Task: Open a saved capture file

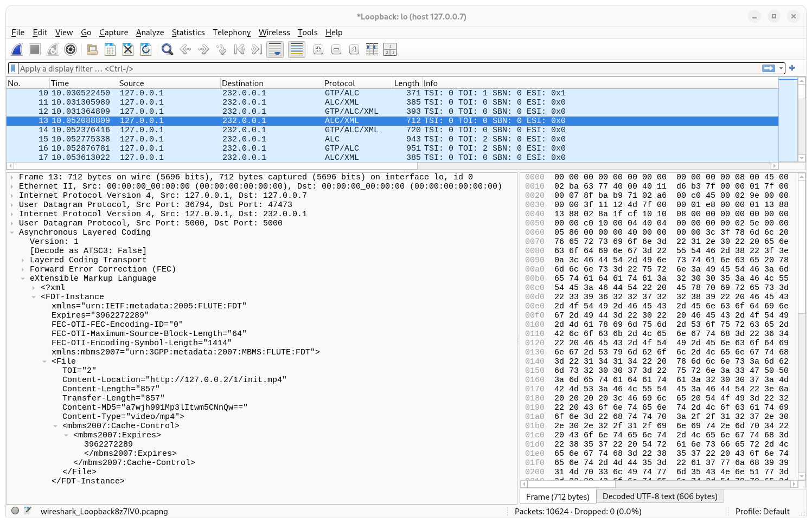Action: coord(92,49)
